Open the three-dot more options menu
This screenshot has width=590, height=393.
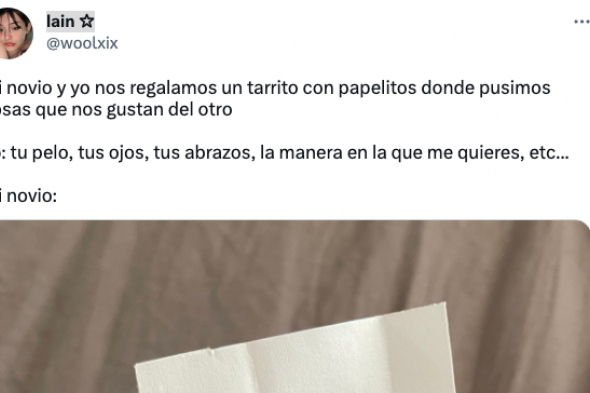(x=582, y=22)
